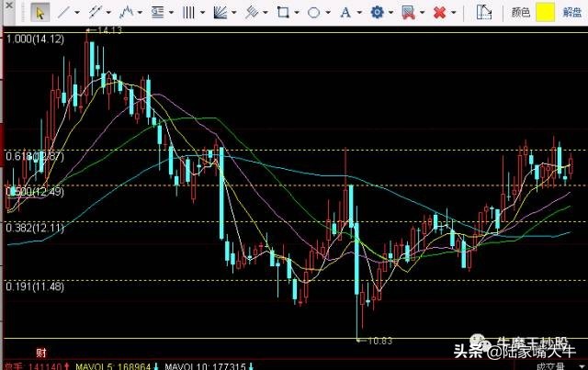Select the arrow pointer tool
The height and width of the screenshot is (370, 588).
(x=40, y=12)
